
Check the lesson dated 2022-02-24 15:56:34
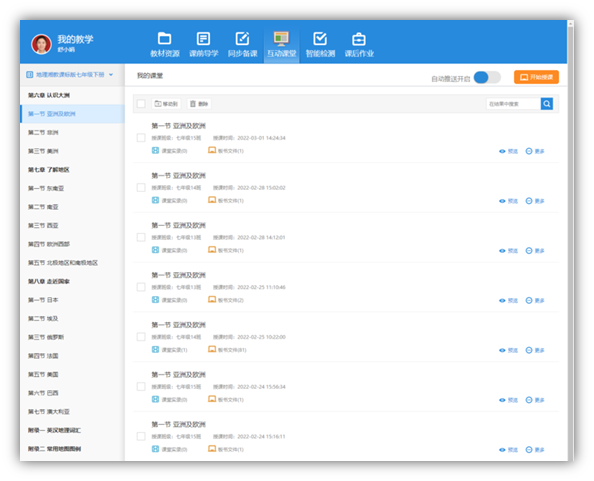[141, 387]
